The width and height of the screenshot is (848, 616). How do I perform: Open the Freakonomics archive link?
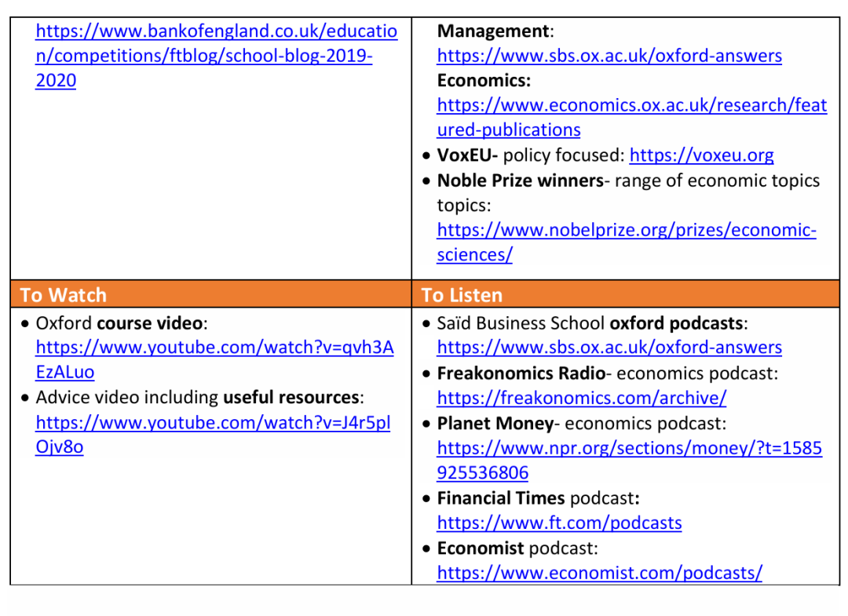(581, 398)
